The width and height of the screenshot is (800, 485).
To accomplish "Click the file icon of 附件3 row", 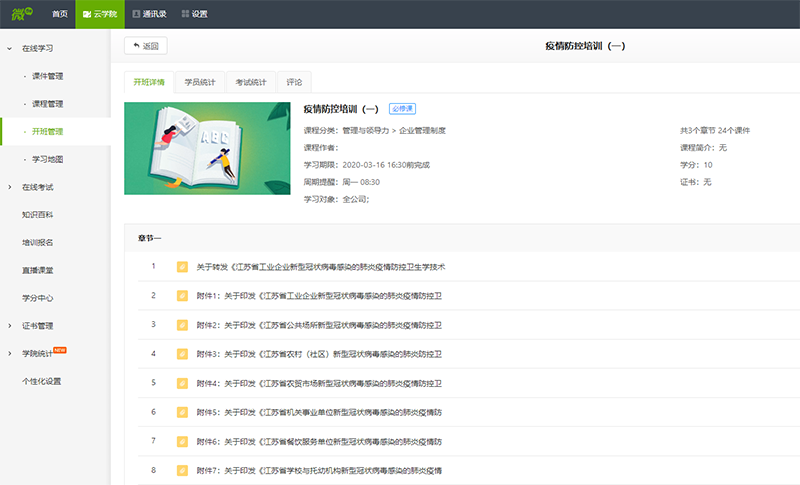I will coord(182,354).
